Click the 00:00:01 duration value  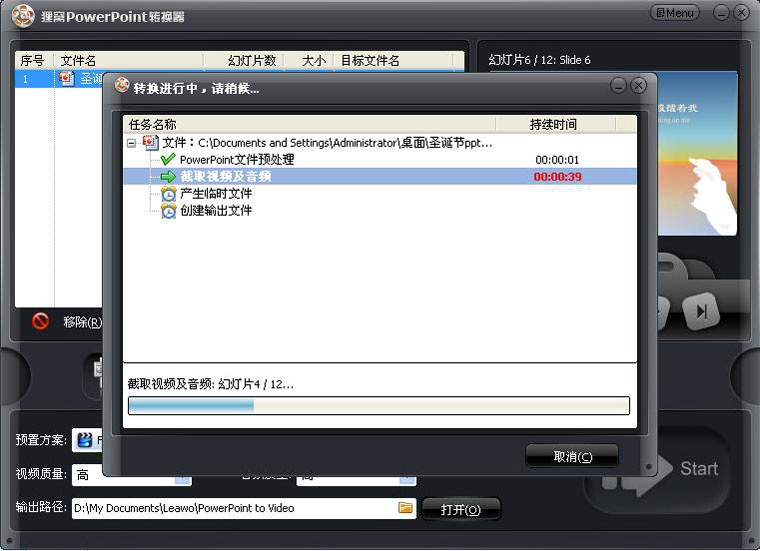(557, 159)
